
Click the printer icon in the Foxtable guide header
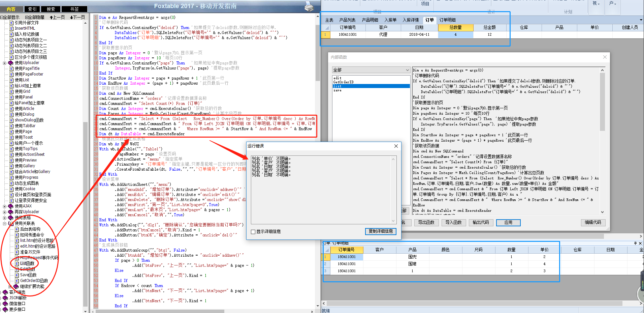309,6
